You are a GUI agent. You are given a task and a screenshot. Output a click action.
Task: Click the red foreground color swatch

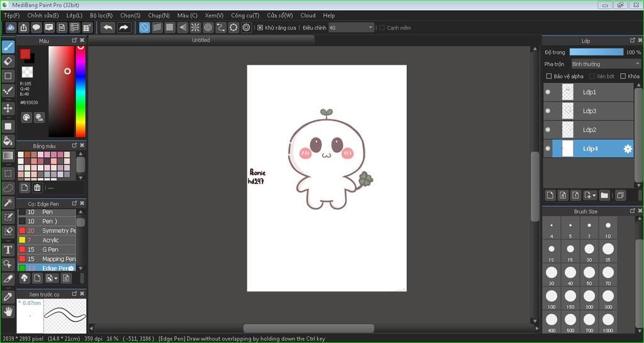click(x=25, y=54)
